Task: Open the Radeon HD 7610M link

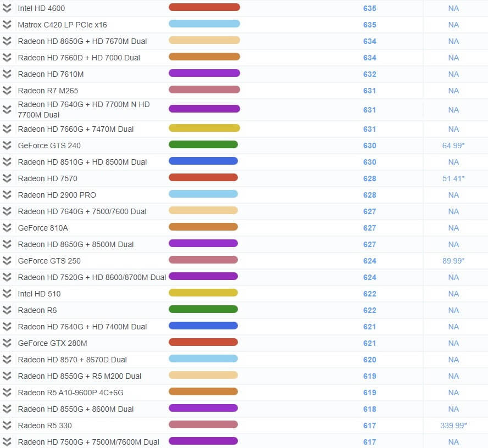Action: point(51,74)
